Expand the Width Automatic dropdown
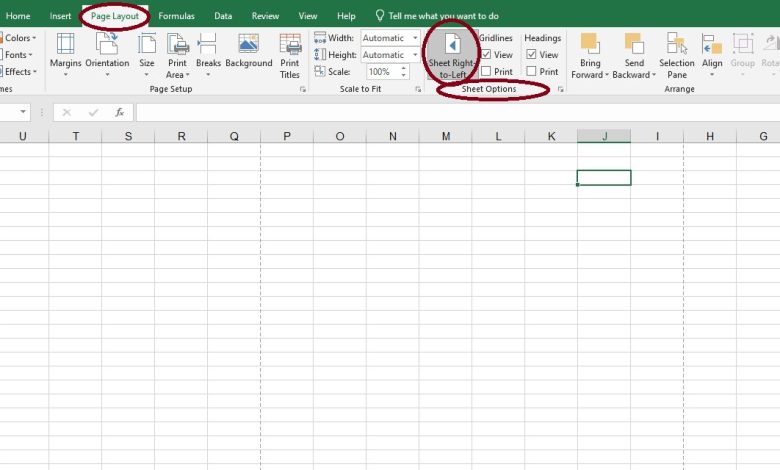780x470 pixels. pyautogui.click(x=415, y=38)
